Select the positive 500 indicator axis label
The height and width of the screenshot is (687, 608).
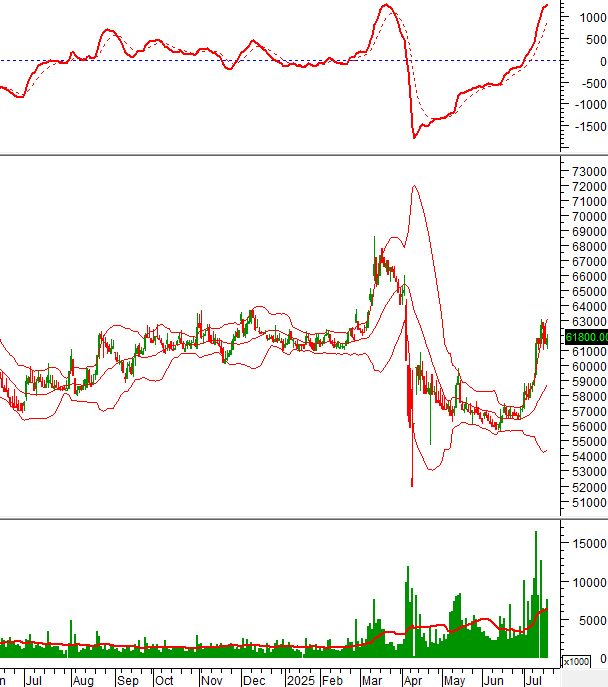(x=596, y=40)
